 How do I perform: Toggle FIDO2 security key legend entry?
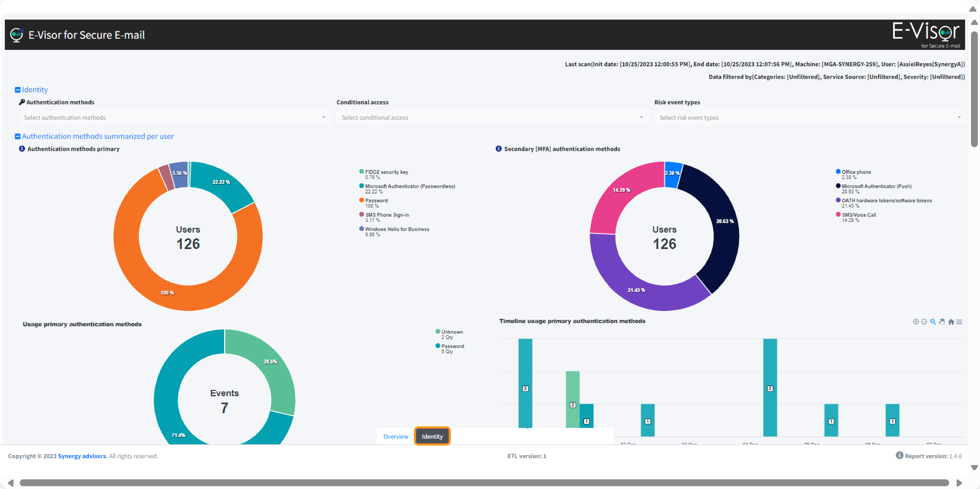(x=384, y=174)
